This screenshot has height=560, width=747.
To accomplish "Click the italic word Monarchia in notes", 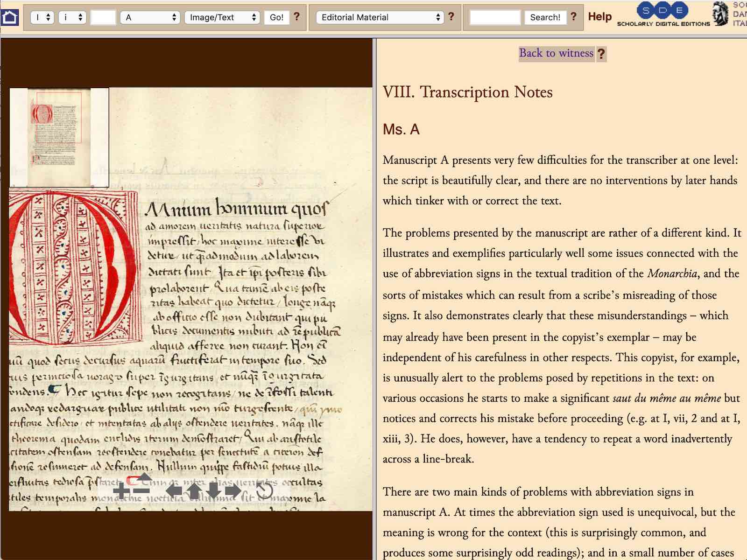I will (672, 273).
